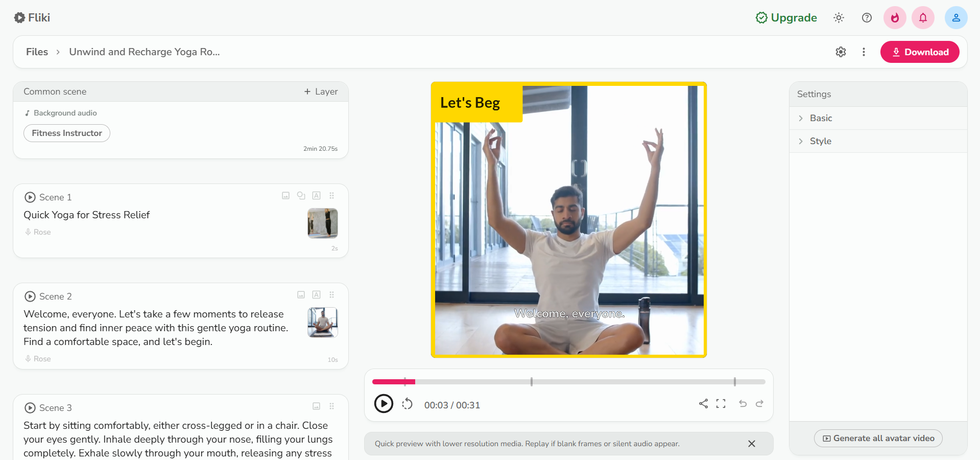
Task: Share the preview video
Action: pos(703,404)
